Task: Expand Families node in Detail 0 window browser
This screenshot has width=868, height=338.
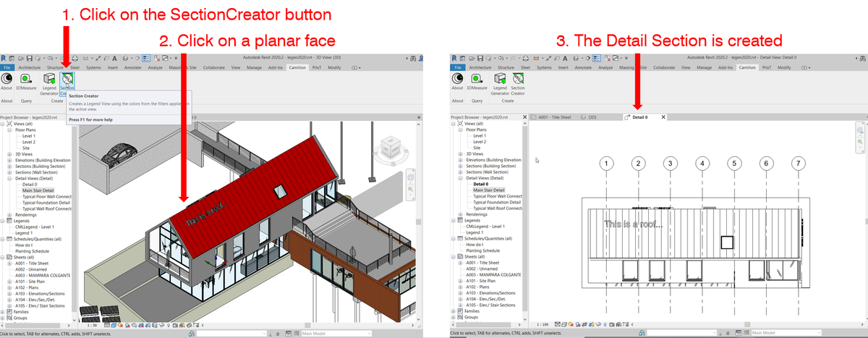Action: click(x=453, y=312)
